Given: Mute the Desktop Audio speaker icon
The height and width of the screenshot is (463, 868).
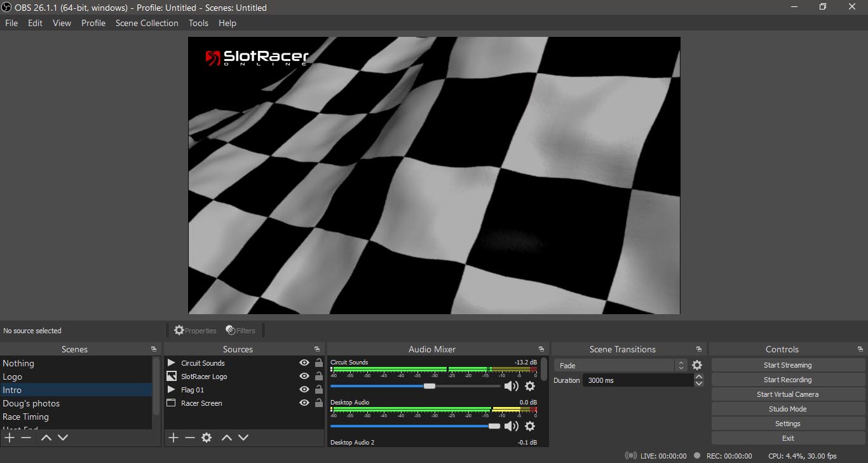Looking at the screenshot, I should (511, 426).
